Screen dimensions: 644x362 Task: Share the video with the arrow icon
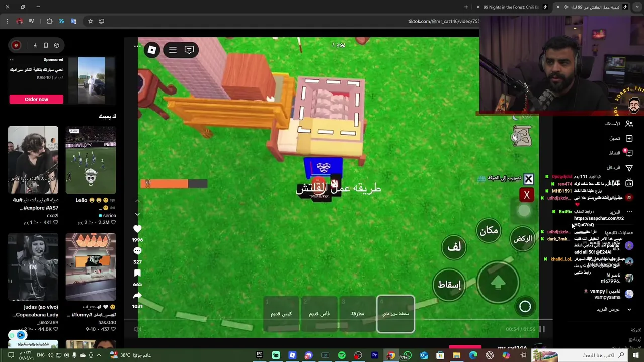click(137, 295)
